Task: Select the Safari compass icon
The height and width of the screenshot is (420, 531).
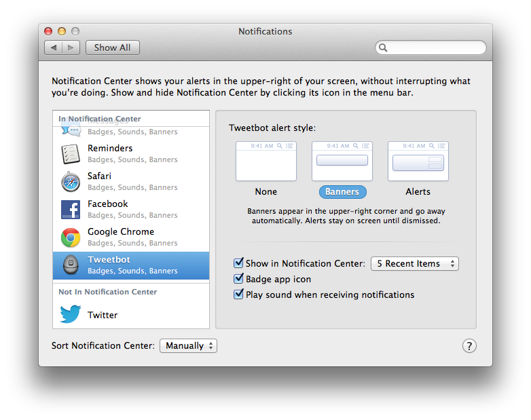Action: [x=71, y=182]
